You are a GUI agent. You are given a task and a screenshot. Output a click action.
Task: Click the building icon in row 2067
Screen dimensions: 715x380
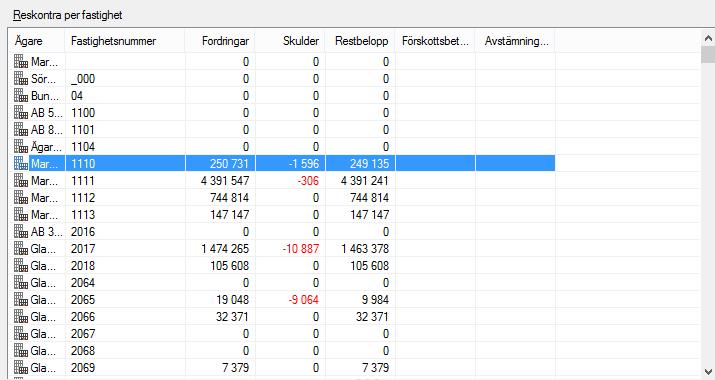point(21,334)
